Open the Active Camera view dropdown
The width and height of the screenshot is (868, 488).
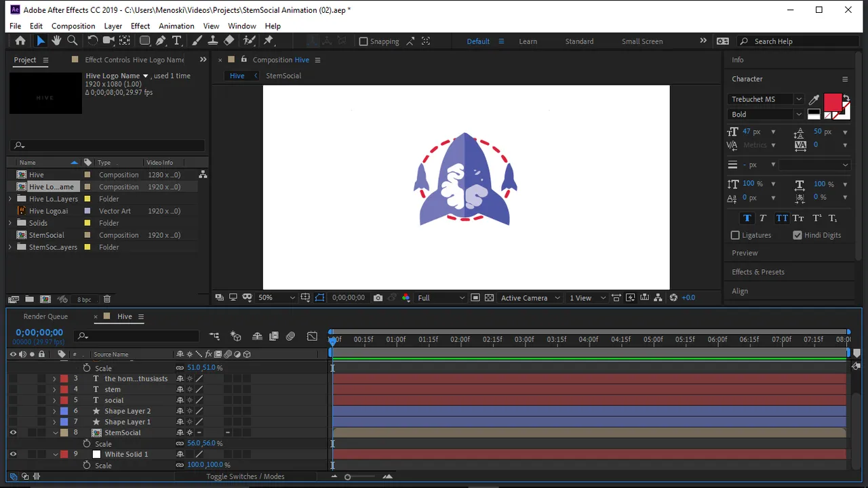pyautogui.click(x=530, y=298)
